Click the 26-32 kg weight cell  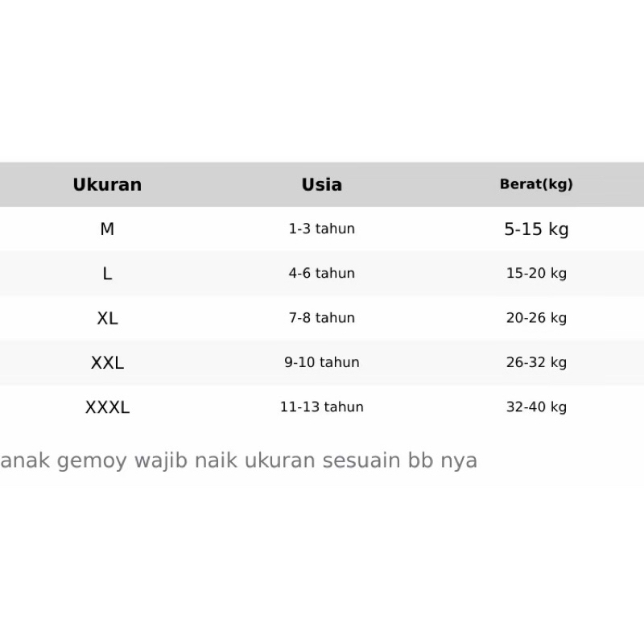tap(536, 362)
